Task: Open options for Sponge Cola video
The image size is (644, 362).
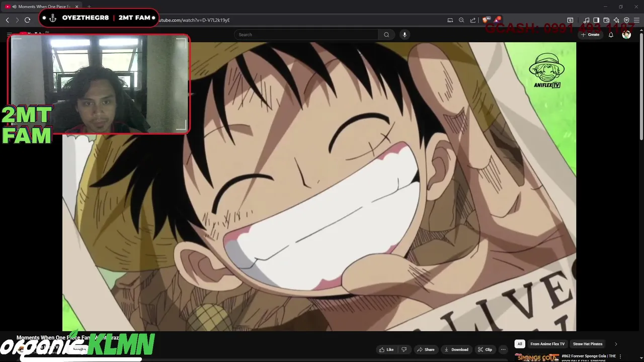Action: tap(621, 356)
